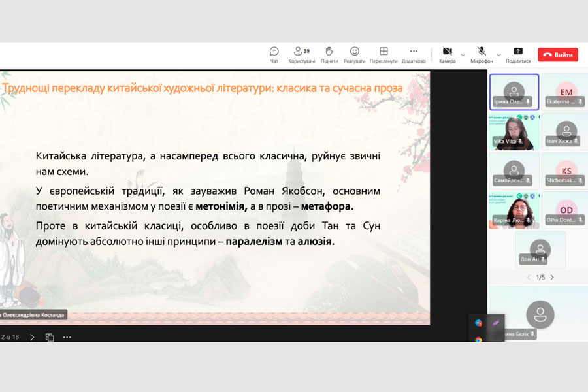Open slide more options ellipsis below presentation
The image size is (588, 392).
[67, 337]
